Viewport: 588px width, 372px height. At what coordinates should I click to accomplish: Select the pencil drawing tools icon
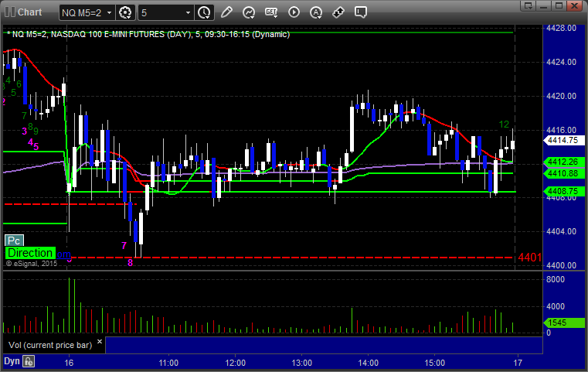(226, 12)
